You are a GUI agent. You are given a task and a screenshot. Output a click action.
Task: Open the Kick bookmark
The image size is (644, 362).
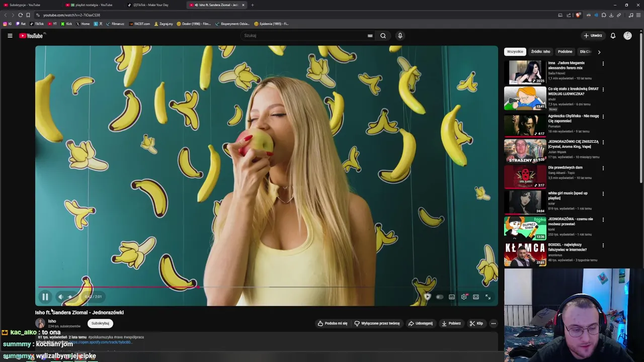pos(66,24)
